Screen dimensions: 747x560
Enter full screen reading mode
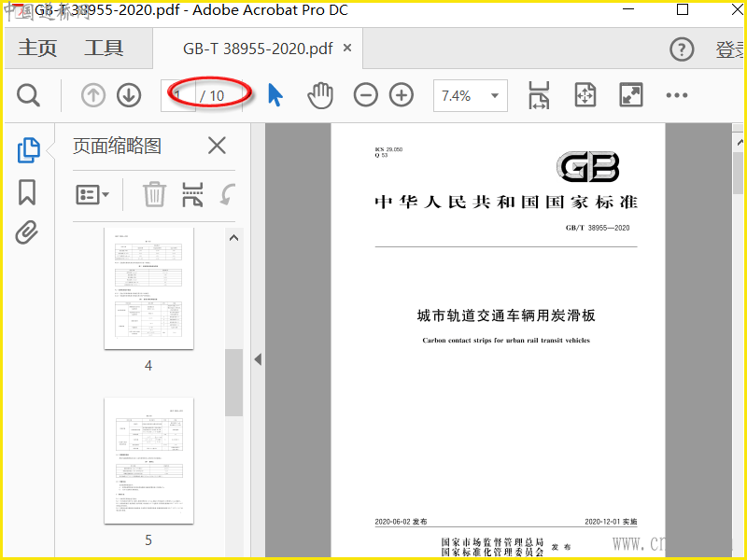pos(631,95)
